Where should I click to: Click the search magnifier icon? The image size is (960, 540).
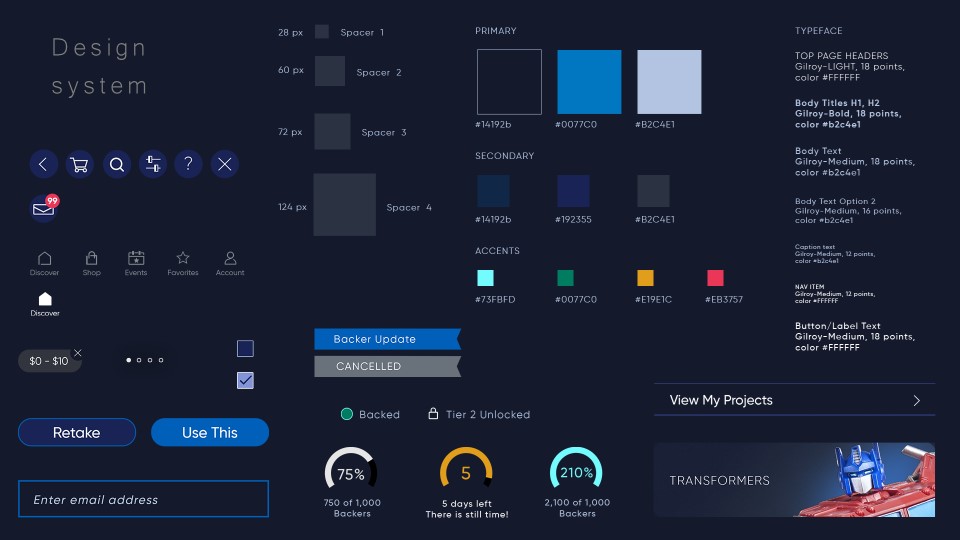coord(117,165)
